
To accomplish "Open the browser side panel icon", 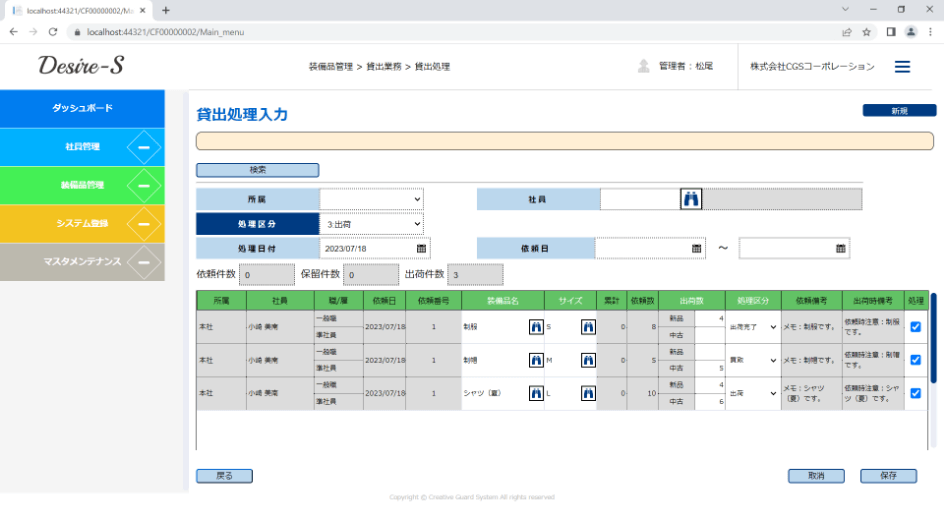I will [891, 32].
